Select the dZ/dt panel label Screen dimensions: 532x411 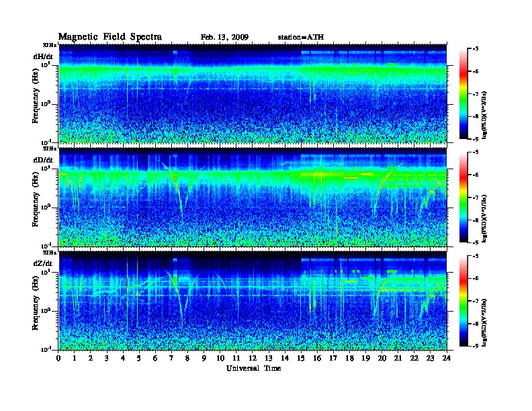[43, 263]
